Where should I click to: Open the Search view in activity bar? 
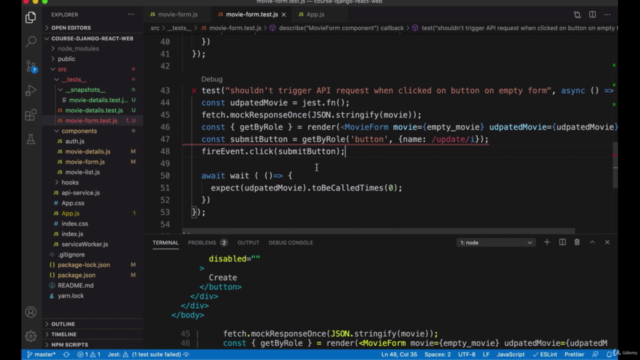pos(31,41)
